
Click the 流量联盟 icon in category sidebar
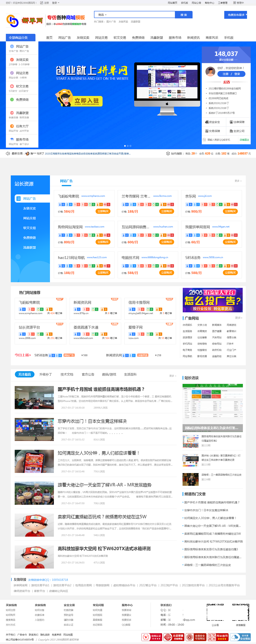click(12, 113)
